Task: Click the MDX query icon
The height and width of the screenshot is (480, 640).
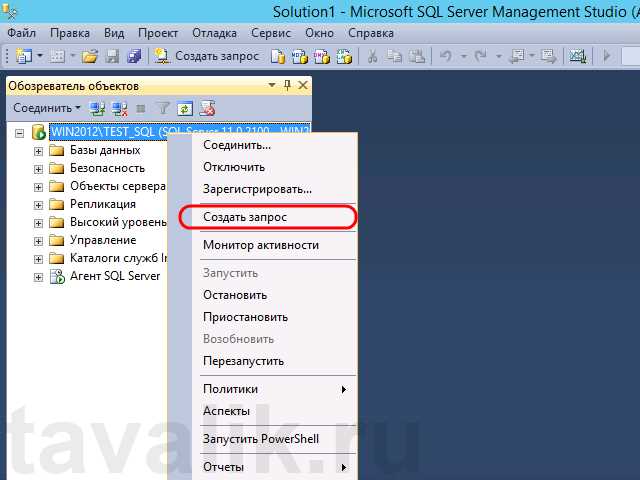Action: tap(300, 56)
